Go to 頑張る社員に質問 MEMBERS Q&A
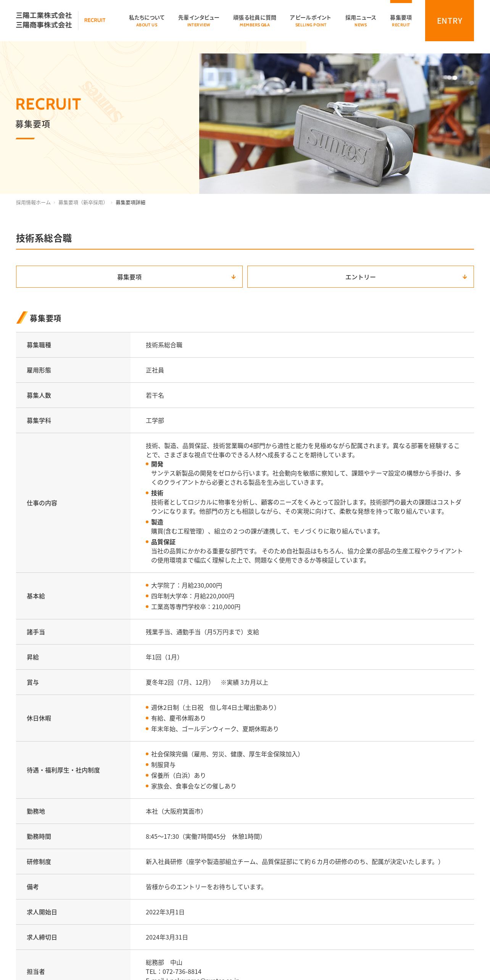 point(255,21)
